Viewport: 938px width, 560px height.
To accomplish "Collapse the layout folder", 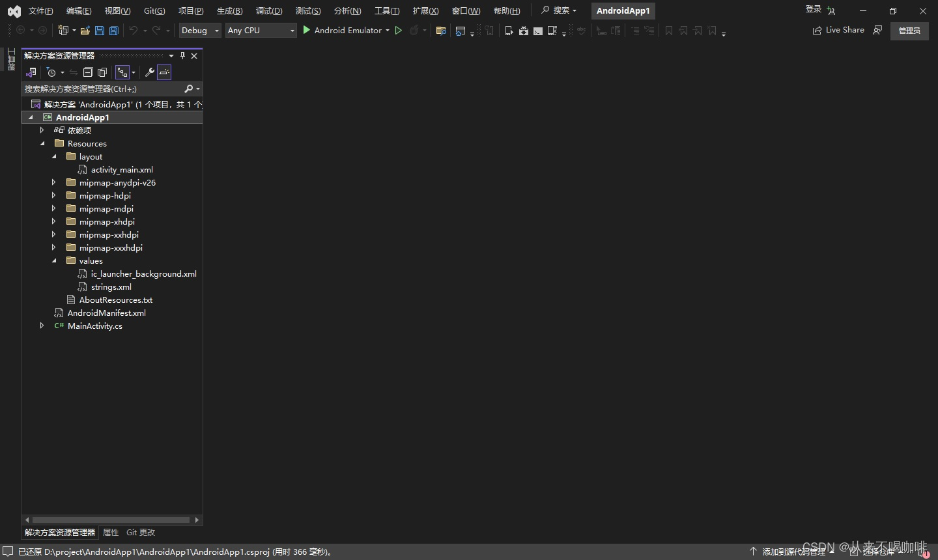I will (x=54, y=156).
